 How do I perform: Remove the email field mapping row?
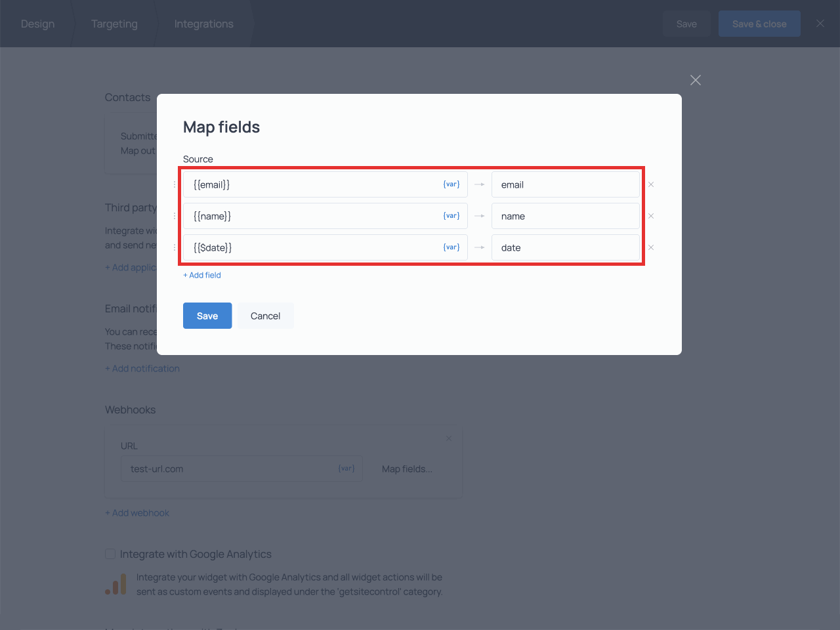pos(651,184)
